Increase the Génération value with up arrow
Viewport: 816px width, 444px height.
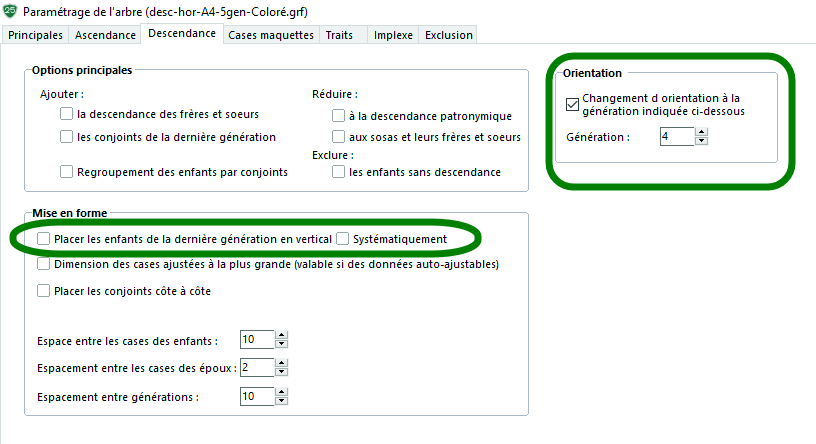click(x=702, y=132)
